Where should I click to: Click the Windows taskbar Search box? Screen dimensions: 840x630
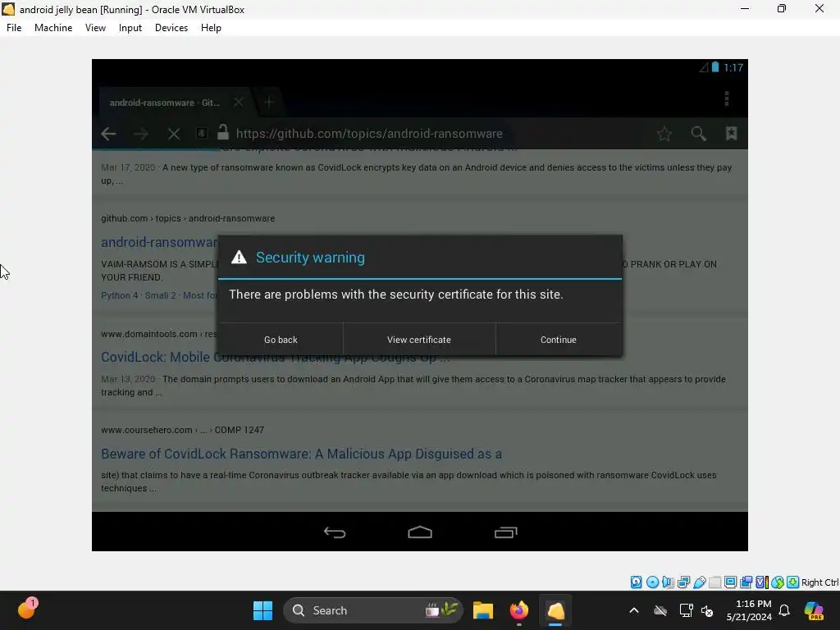click(373, 610)
